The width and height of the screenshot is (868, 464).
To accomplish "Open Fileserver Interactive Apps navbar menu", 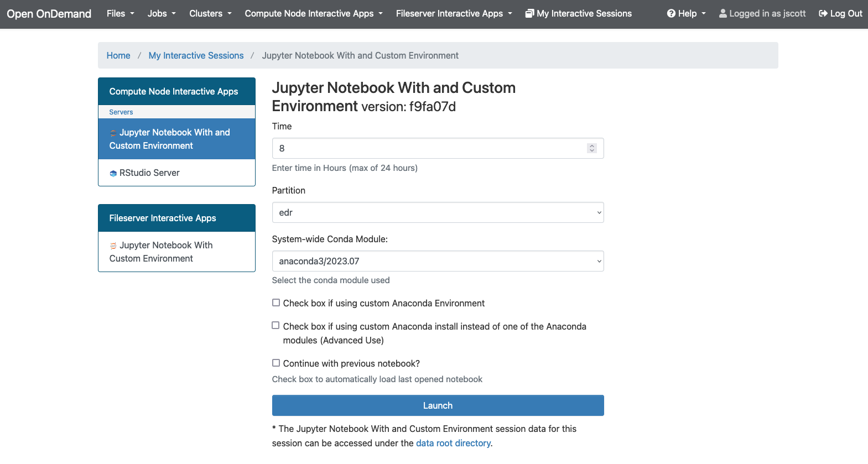I will (x=454, y=13).
